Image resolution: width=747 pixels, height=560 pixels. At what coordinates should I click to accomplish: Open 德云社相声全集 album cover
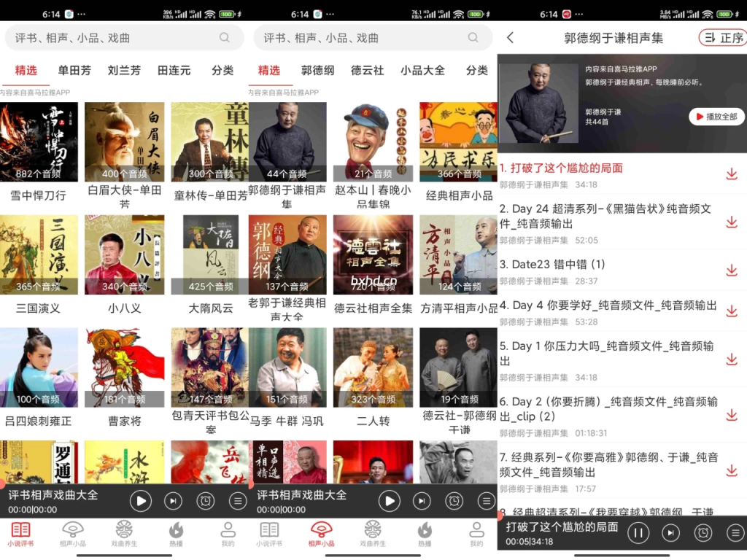point(373,254)
